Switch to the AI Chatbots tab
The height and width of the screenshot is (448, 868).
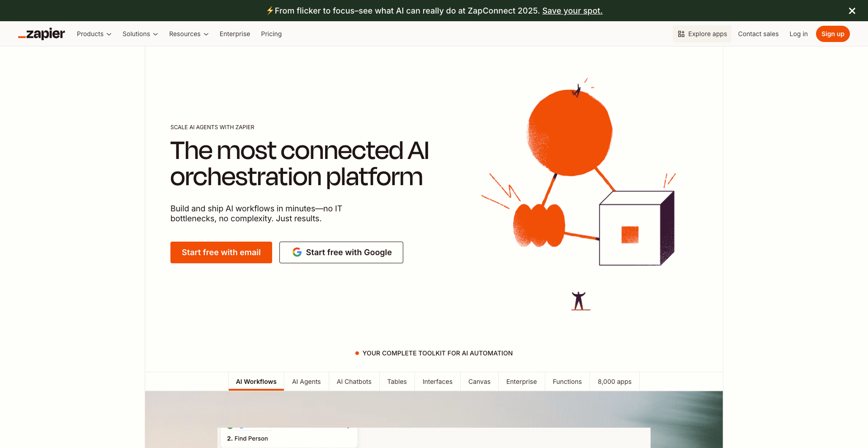[354, 382]
